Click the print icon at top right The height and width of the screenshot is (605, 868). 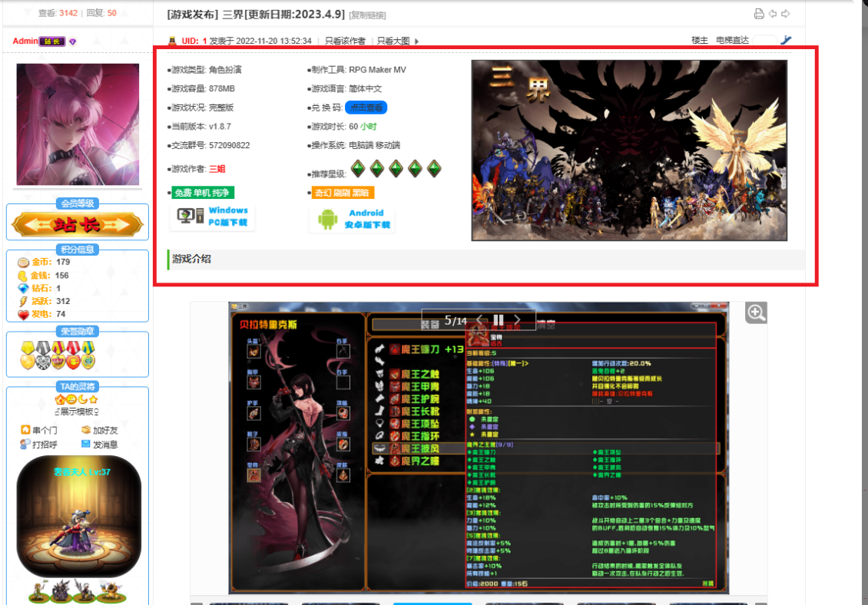[759, 14]
